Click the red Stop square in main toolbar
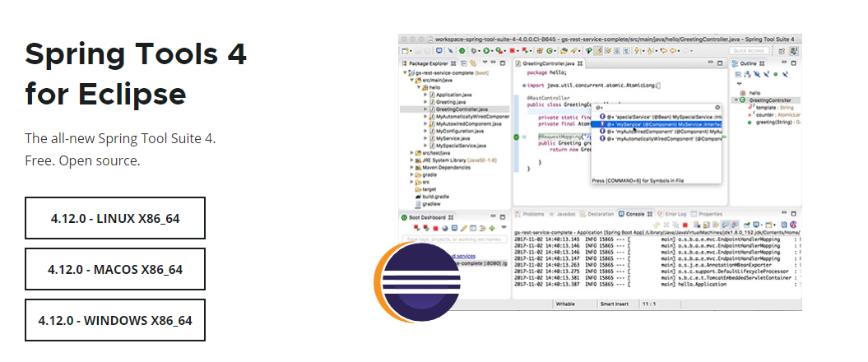The image size is (868, 362). 512,50
